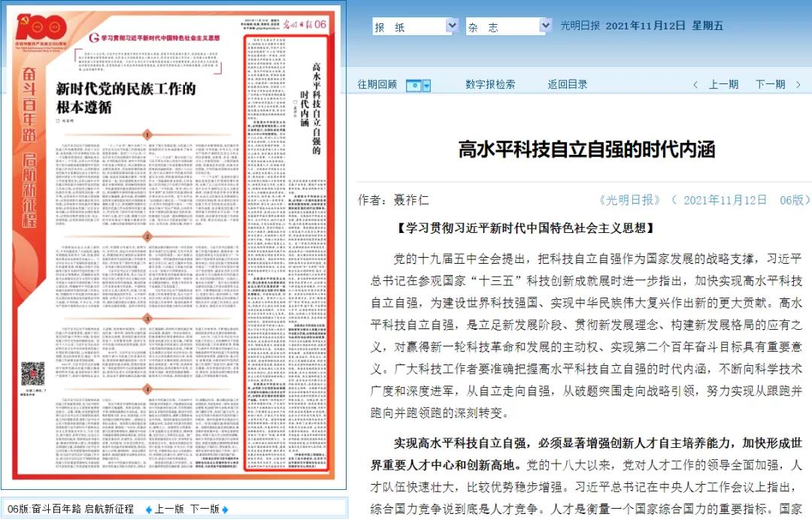The width and height of the screenshot is (812, 520).
Task: Click the 光明日报 06 masthead on page image
Action: (x=304, y=24)
